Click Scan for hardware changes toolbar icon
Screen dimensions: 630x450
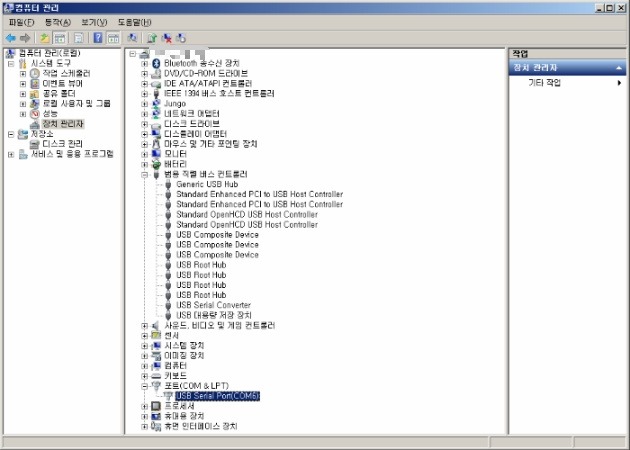[x=132, y=38]
